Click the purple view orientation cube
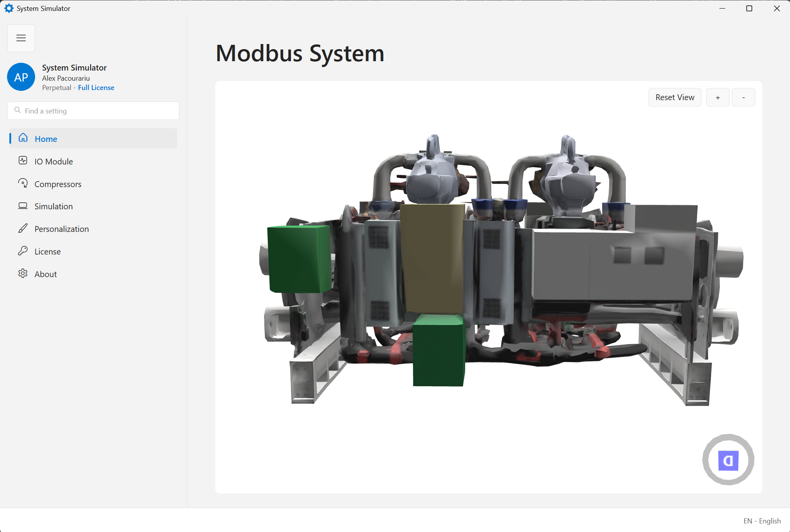The image size is (790, 532). [x=728, y=460]
